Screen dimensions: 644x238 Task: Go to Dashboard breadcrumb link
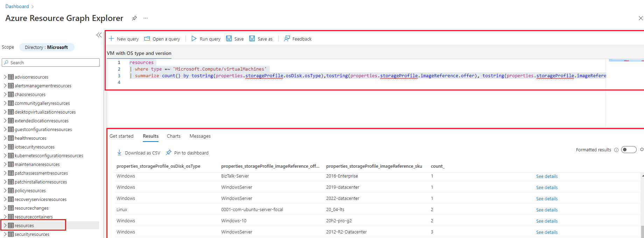17,6
